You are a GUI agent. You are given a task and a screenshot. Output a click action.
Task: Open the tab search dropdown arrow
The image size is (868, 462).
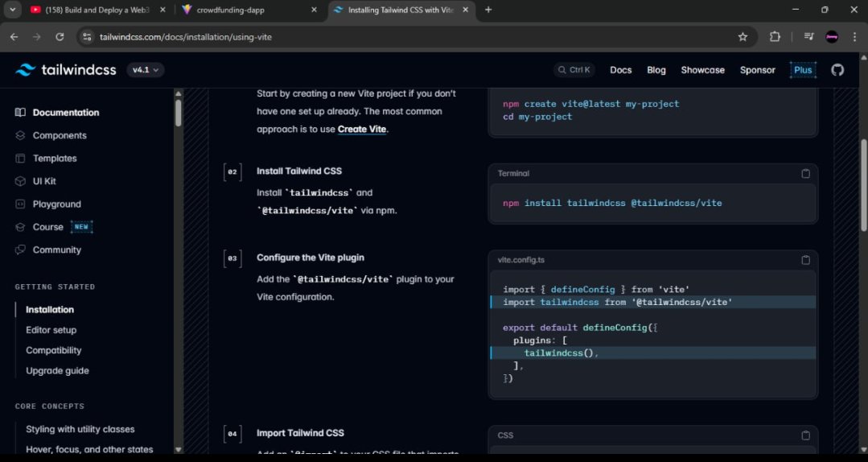point(12,10)
